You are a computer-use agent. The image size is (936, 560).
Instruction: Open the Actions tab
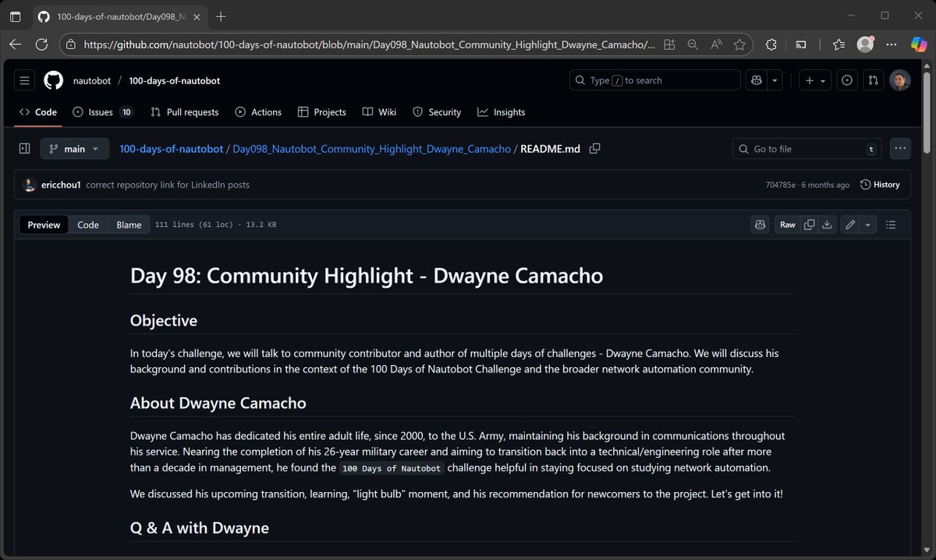coord(258,112)
